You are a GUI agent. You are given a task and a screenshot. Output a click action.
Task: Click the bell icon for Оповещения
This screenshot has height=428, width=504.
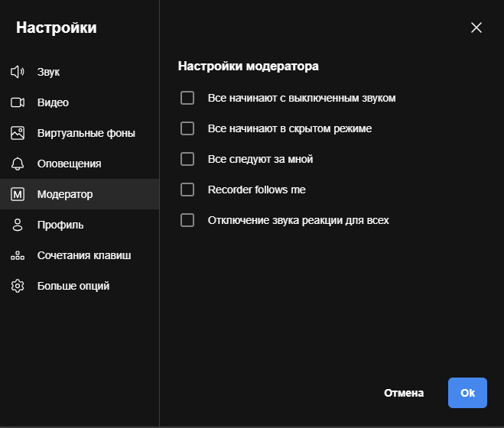click(x=18, y=164)
